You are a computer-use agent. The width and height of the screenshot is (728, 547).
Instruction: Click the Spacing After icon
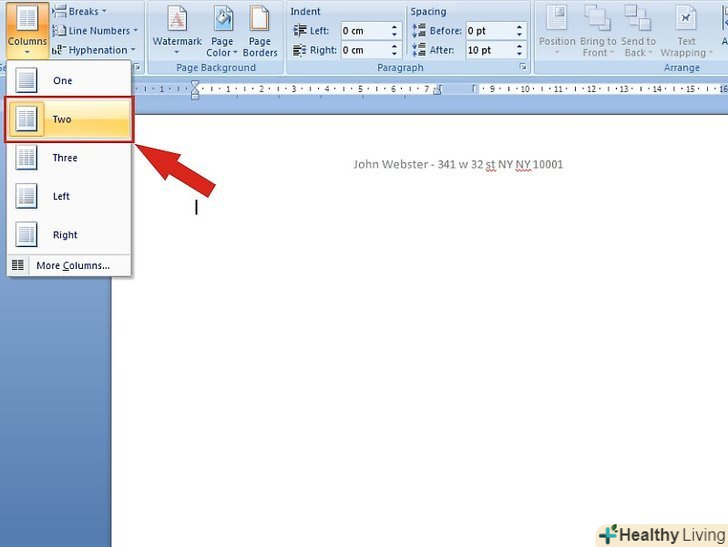pos(419,50)
